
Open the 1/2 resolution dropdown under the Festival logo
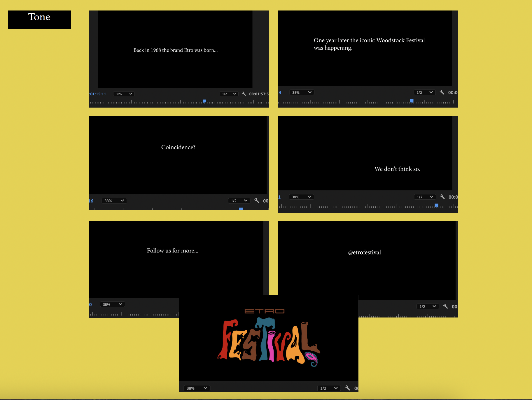click(x=329, y=388)
